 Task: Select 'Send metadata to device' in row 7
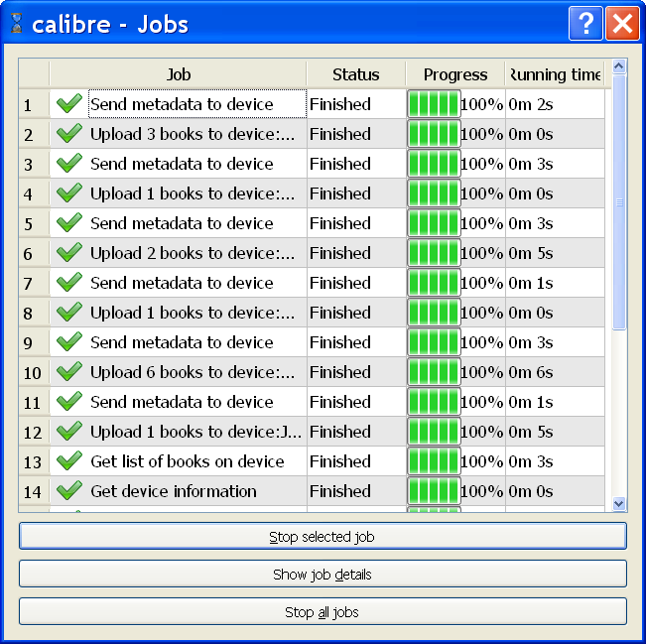[x=182, y=283]
